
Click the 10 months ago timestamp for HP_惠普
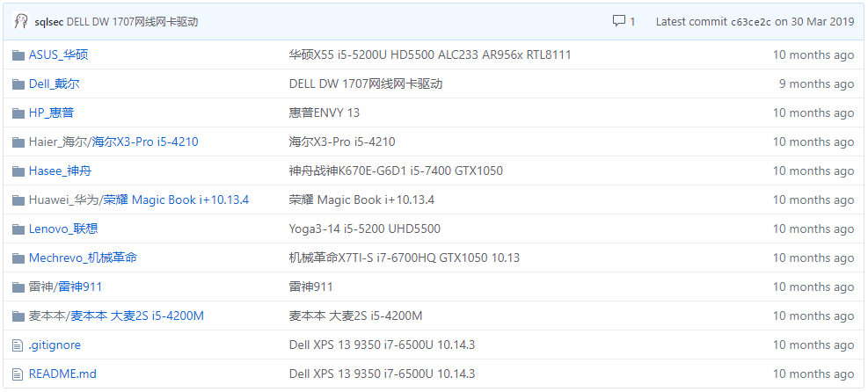pyautogui.click(x=813, y=113)
